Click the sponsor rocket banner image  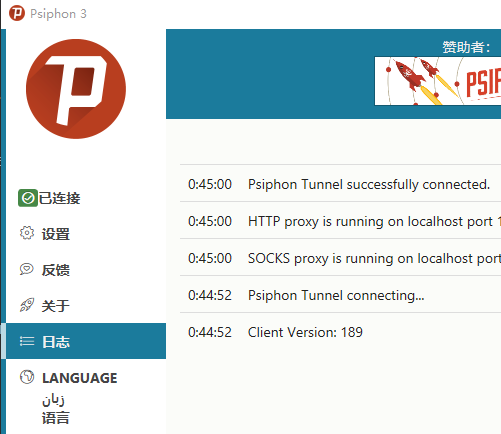[x=438, y=81]
